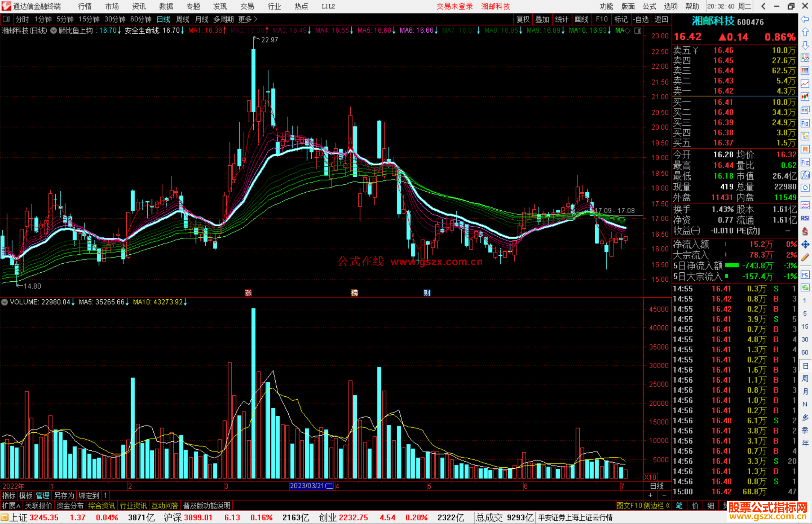
Task: Click the RSI indicator icon in sidebar
Action: 805,218
